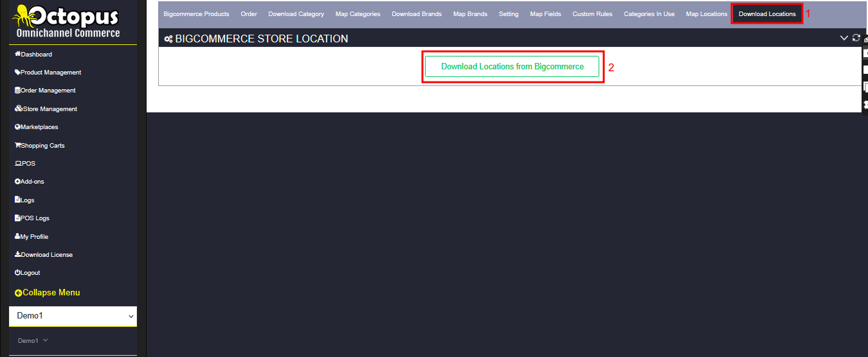Open the Demo1 store select box
The height and width of the screenshot is (357, 868).
click(73, 316)
